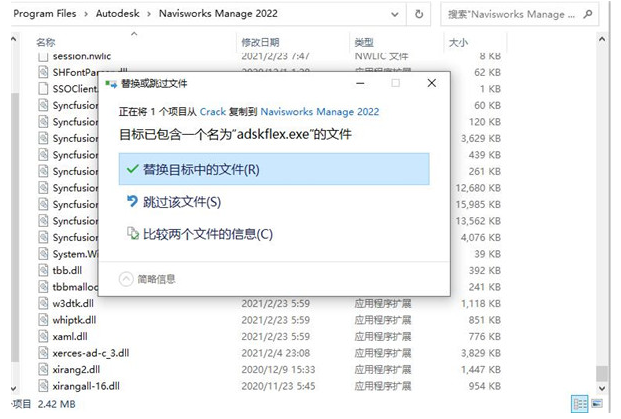This screenshot has height=419, width=621.
Task: Click the 1,118 KB size cell
Action: 481,303
